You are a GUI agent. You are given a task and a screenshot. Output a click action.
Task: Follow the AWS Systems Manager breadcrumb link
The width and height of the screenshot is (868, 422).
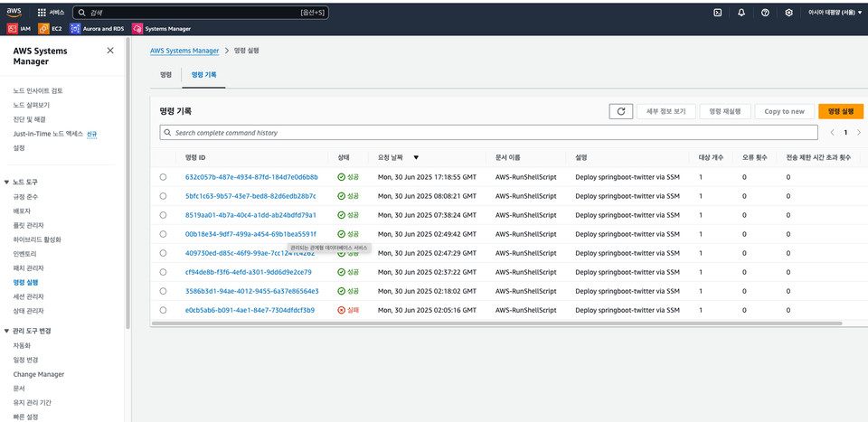click(184, 51)
